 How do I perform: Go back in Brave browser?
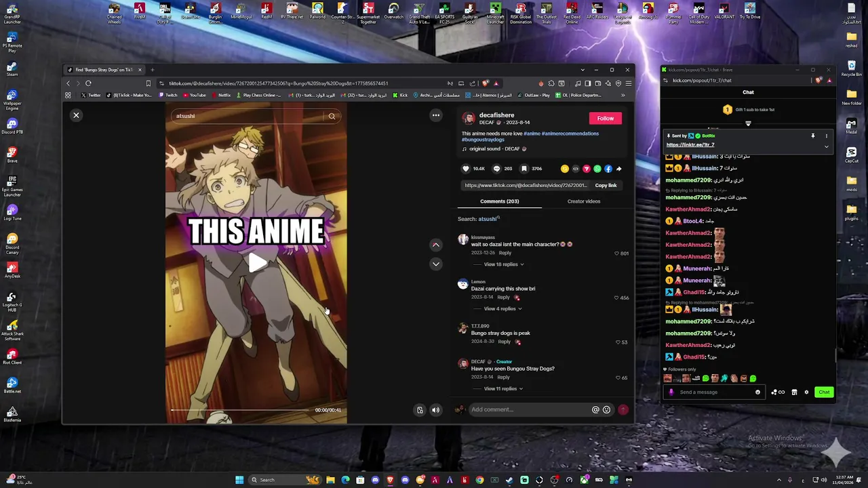68,83
